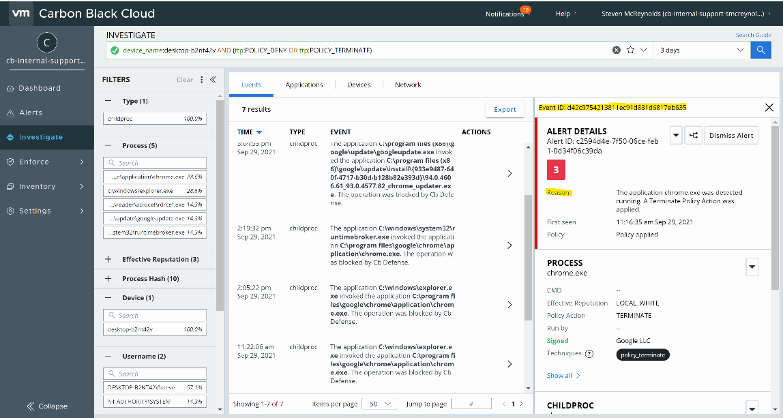Run search with magnifier button

pos(761,50)
